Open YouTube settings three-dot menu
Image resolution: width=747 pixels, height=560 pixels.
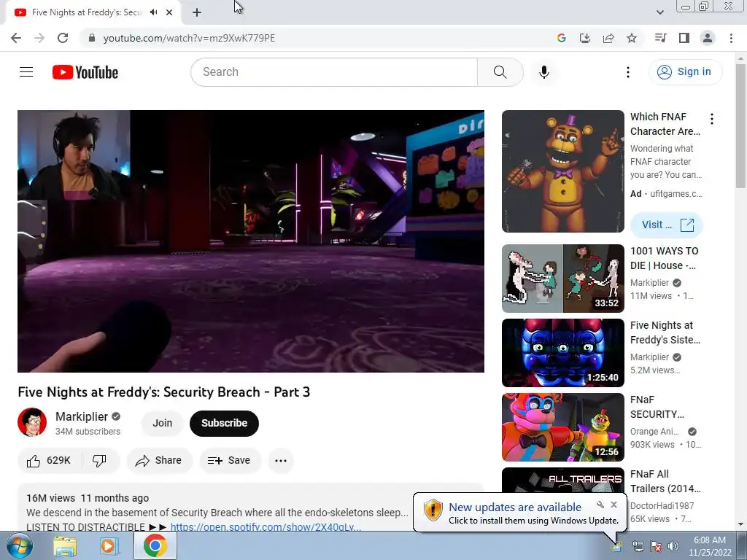click(628, 72)
